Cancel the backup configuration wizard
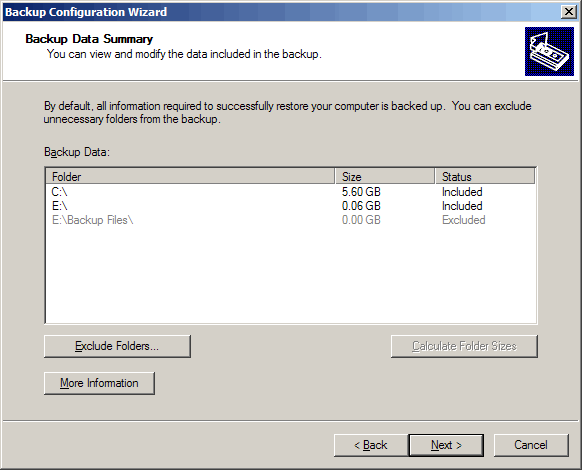 point(531,445)
